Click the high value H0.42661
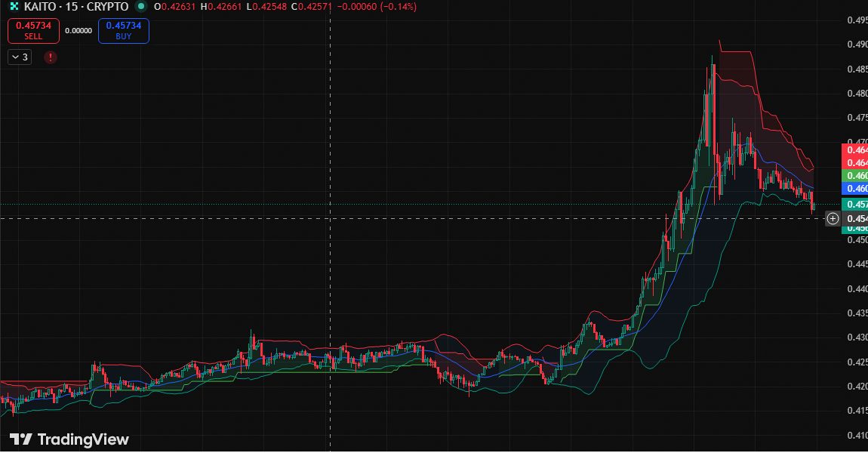 pyautogui.click(x=221, y=7)
